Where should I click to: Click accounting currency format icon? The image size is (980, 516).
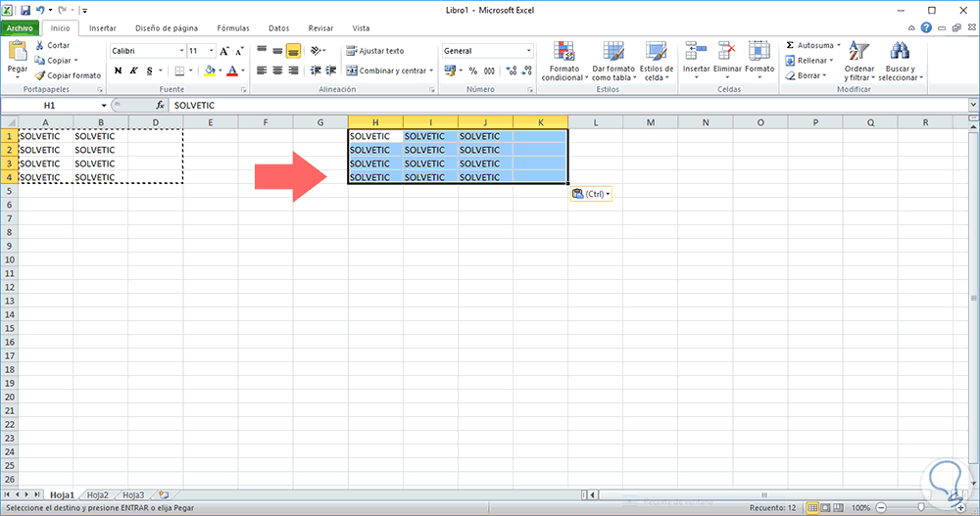(450, 70)
